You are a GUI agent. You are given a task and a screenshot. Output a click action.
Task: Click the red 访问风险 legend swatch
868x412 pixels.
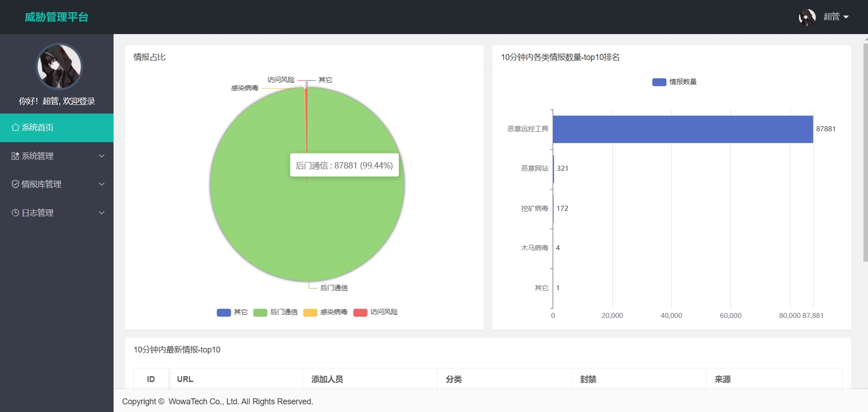(360, 313)
